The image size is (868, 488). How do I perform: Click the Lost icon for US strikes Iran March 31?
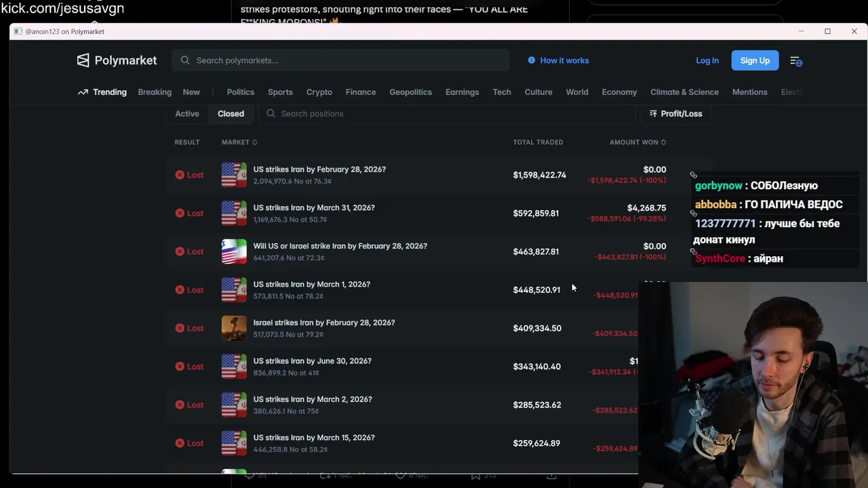[180, 213]
